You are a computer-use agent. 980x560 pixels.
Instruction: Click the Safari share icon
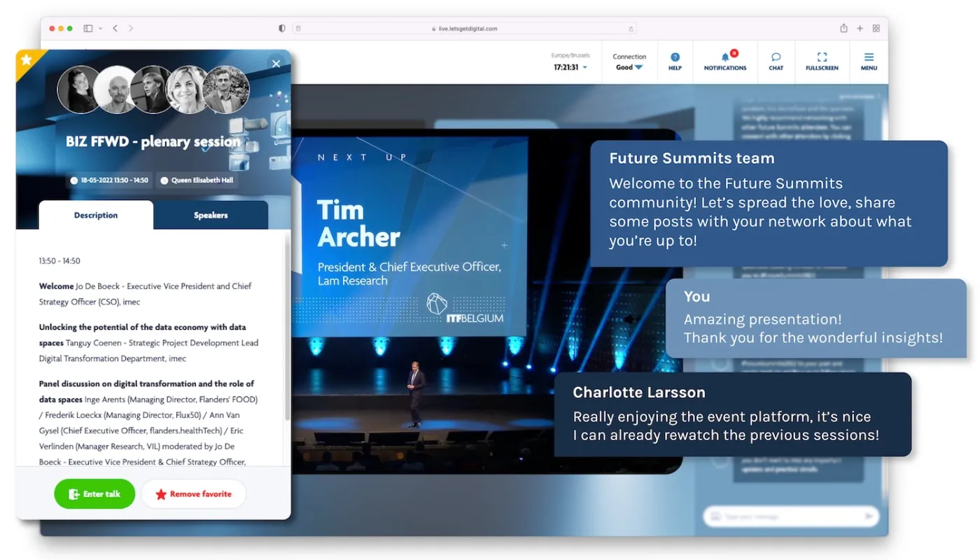pyautogui.click(x=843, y=29)
